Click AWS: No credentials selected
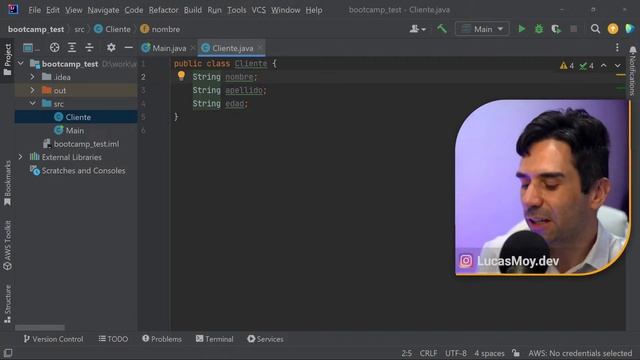Image resolution: width=640 pixels, height=360 pixels. tap(580, 353)
